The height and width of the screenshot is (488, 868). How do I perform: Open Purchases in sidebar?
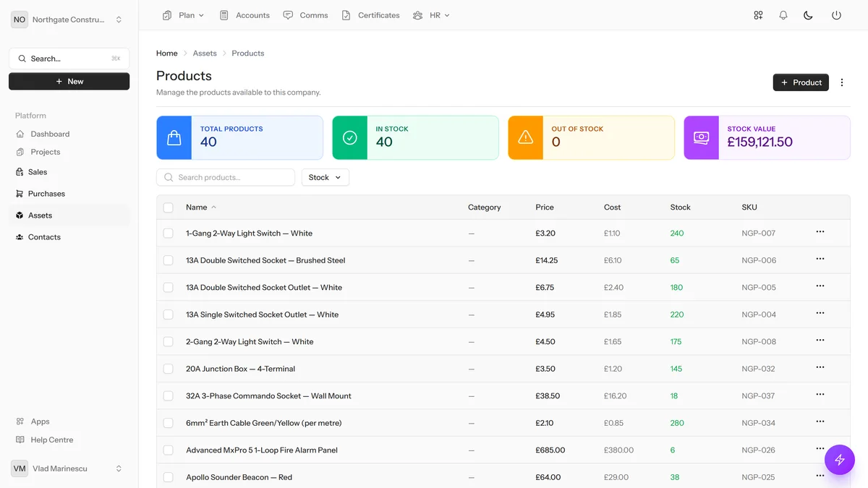coord(69,194)
